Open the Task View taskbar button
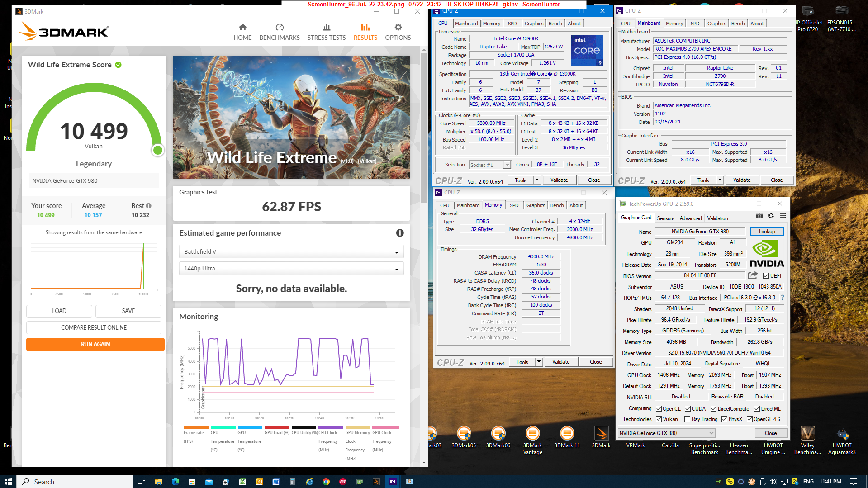The width and height of the screenshot is (868, 488). pyautogui.click(x=141, y=482)
